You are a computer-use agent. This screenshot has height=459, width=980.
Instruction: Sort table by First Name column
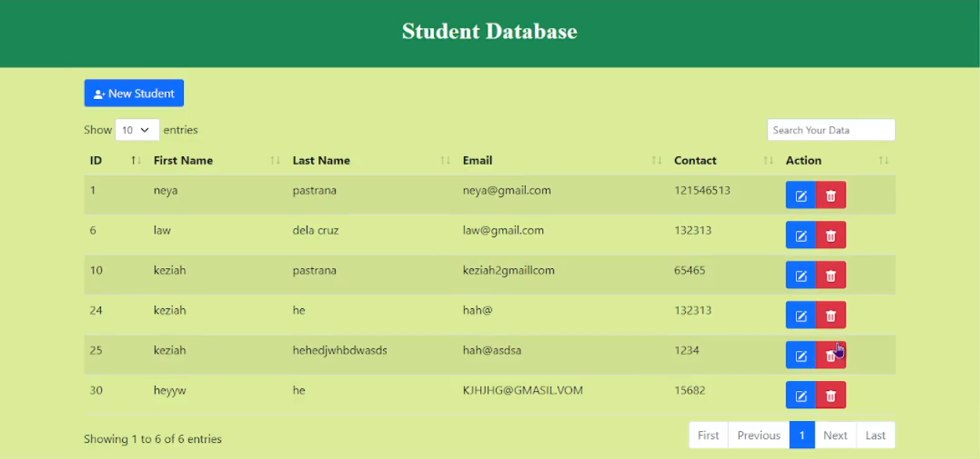coord(183,161)
